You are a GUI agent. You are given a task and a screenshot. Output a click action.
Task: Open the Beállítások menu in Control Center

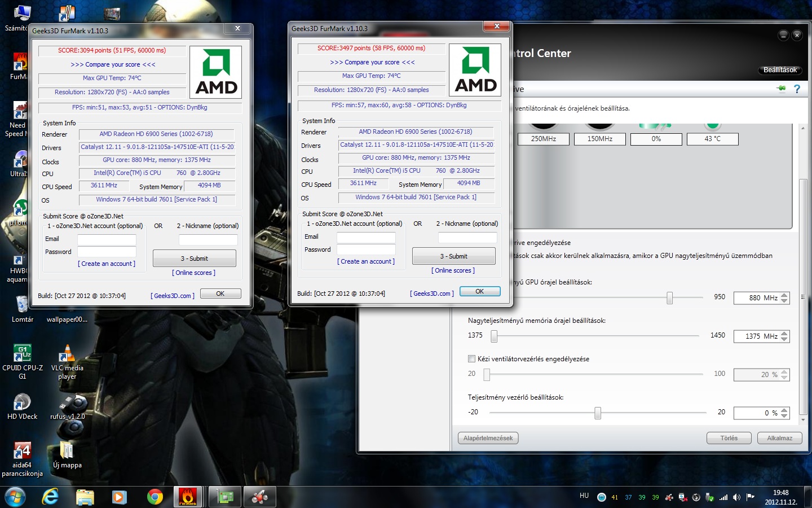(780, 70)
